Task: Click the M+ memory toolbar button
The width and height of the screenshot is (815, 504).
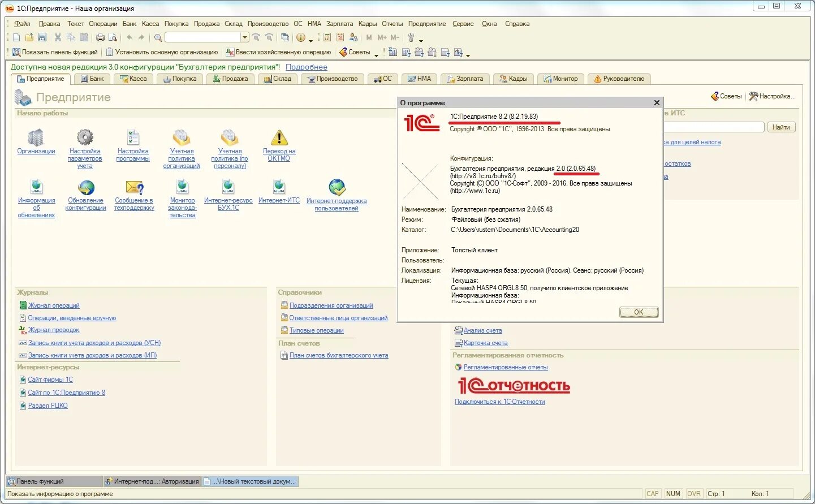Action: click(x=382, y=37)
